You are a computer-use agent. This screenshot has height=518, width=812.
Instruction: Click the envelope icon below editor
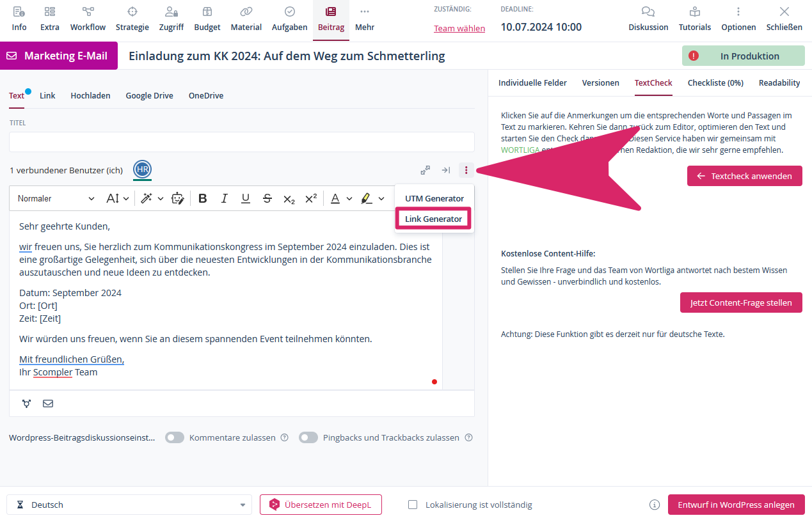click(48, 404)
